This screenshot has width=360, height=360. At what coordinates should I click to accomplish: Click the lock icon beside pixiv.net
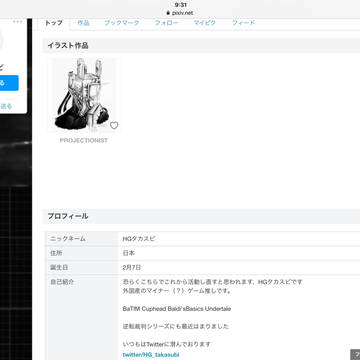click(168, 13)
